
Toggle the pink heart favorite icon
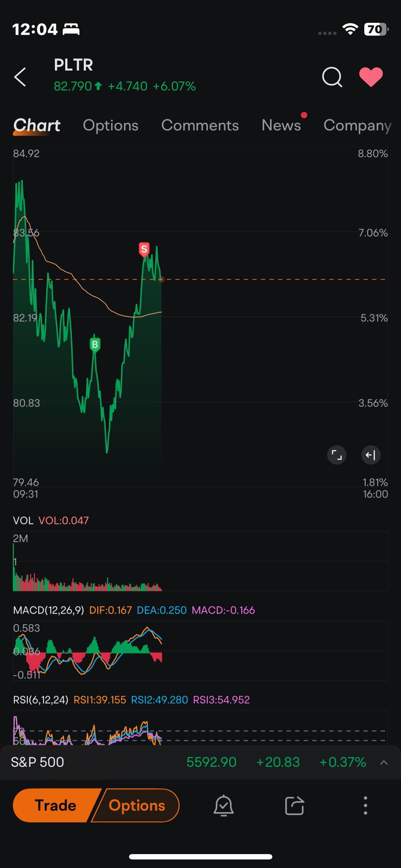(x=371, y=77)
